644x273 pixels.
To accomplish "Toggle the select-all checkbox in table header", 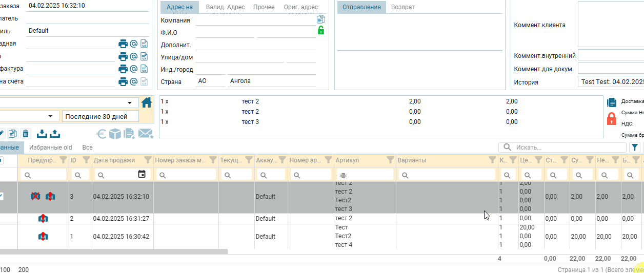I will pyautogui.click(x=1, y=160).
